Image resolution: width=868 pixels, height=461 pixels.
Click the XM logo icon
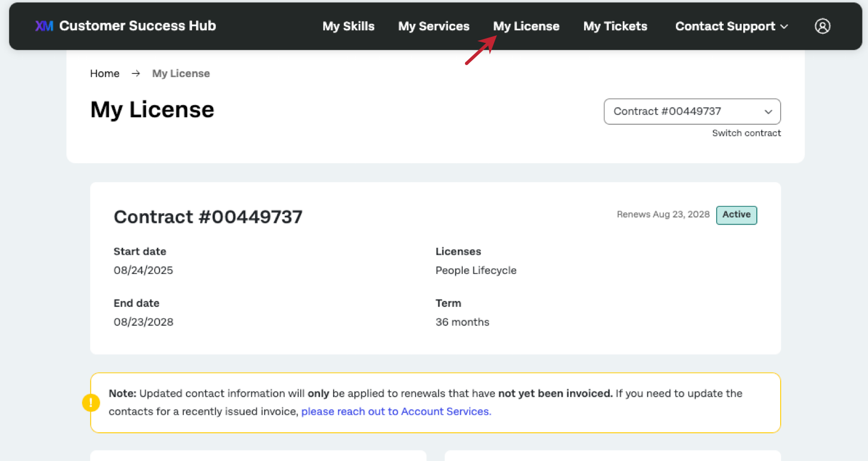pos(44,26)
